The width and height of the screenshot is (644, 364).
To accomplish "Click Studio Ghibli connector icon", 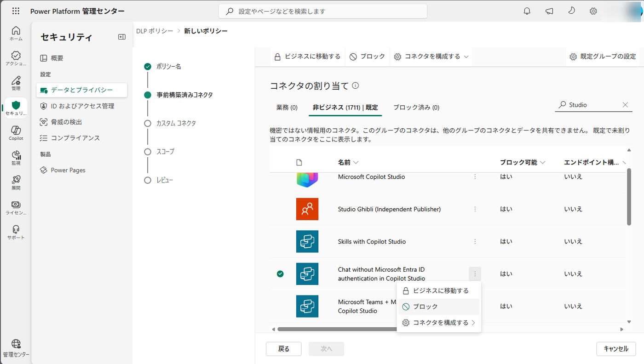I will point(307,209).
